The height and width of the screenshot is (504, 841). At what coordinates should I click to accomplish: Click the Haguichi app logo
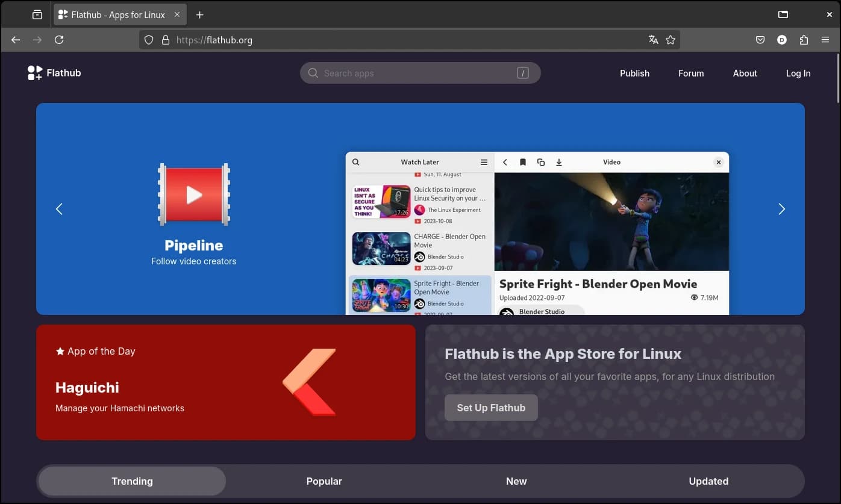pyautogui.click(x=309, y=382)
